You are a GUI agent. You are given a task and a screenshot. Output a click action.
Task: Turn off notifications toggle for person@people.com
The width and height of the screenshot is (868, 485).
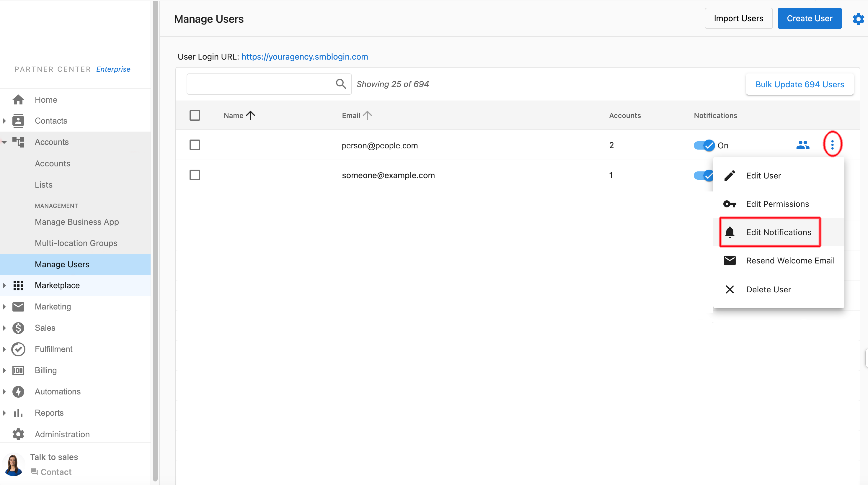click(x=704, y=145)
